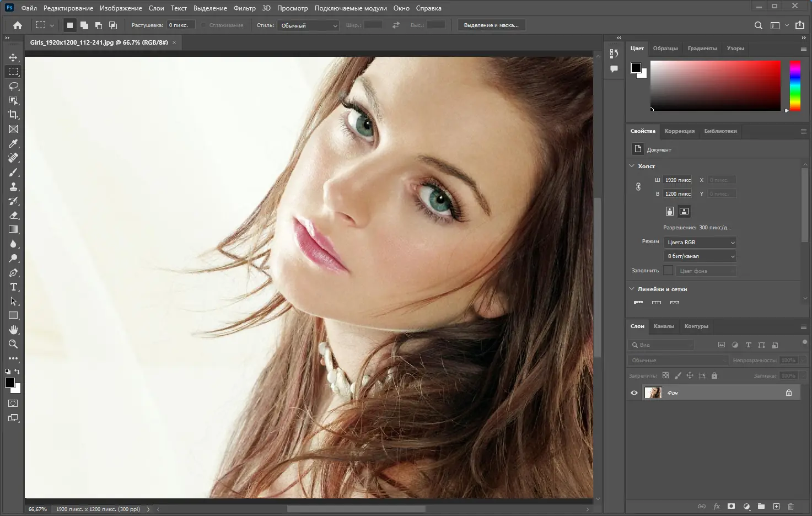Viewport: 812px width, 516px height.
Task: Hide the Фон layer
Action: pyautogui.click(x=634, y=393)
